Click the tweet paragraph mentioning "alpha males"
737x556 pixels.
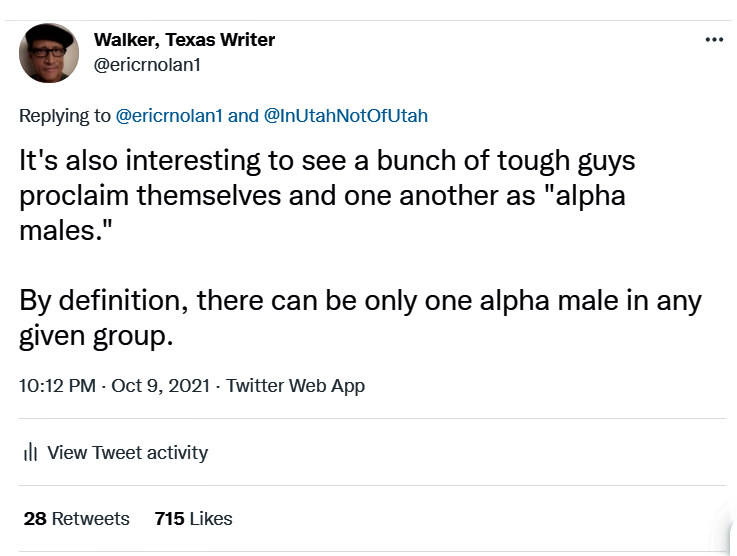tap(327, 194)
